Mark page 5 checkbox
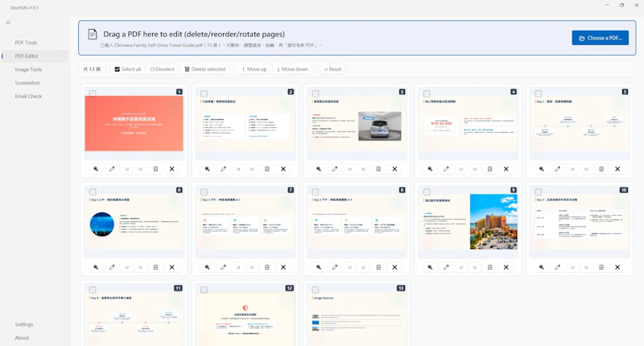644x346 pixels. [x=538, y=93]
